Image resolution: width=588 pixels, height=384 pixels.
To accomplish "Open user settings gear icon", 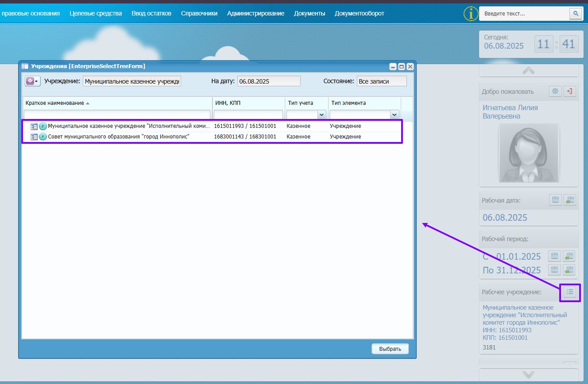I will click(555, 91).
